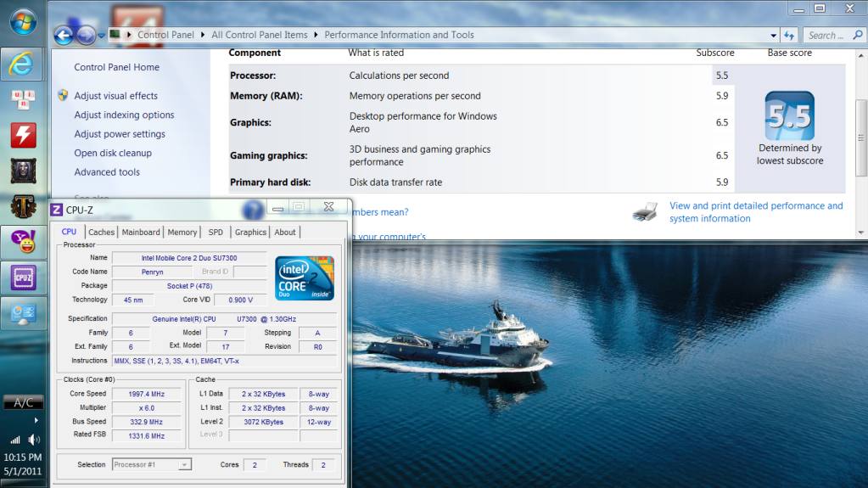The width and height of the screenshot is (868, 488).
Task: Switch to Memory tab in CPU-Z
Action: 182,232
